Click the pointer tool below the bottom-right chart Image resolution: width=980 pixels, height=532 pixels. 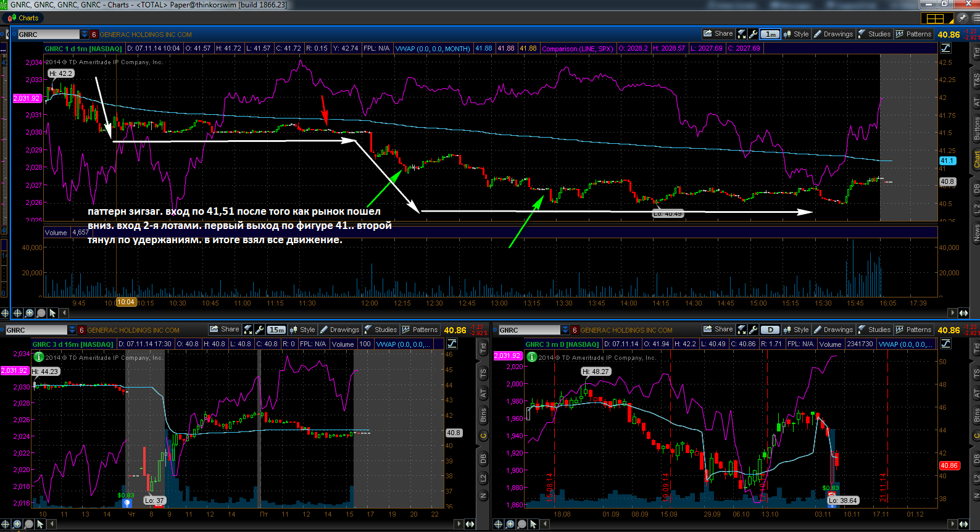533,524
